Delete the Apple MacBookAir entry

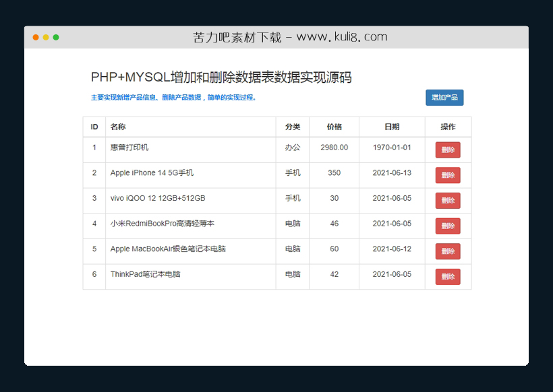tap(448, 251)
